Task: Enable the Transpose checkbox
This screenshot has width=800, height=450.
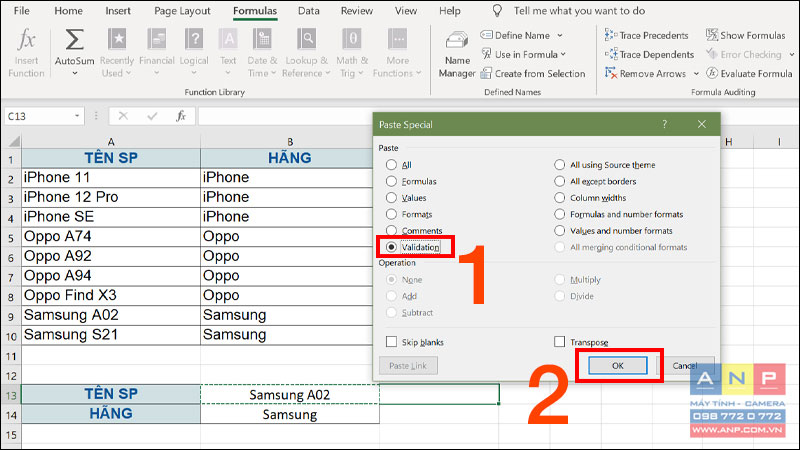Action: point(560,342)
